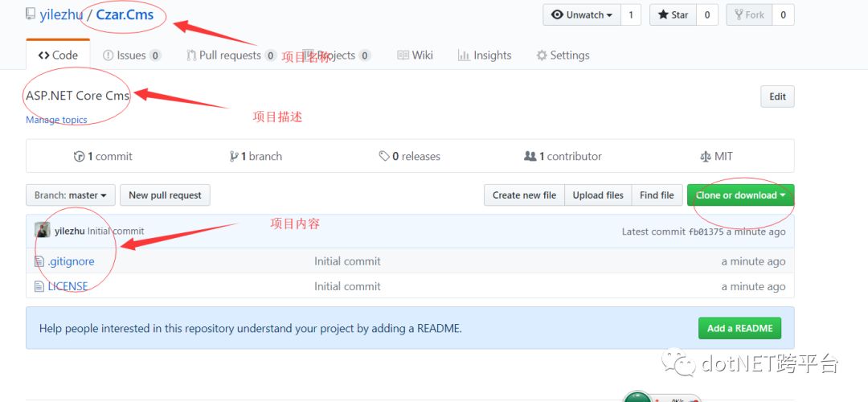This screenshot has width=868, height=402.
Task: Click the fork count 0 beside Fork
Action: 783,15
